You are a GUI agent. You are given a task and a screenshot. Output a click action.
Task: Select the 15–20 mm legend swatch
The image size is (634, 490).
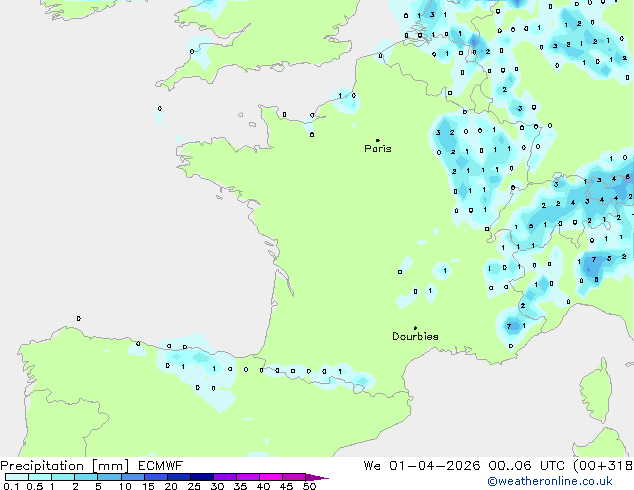click(156, 477)
